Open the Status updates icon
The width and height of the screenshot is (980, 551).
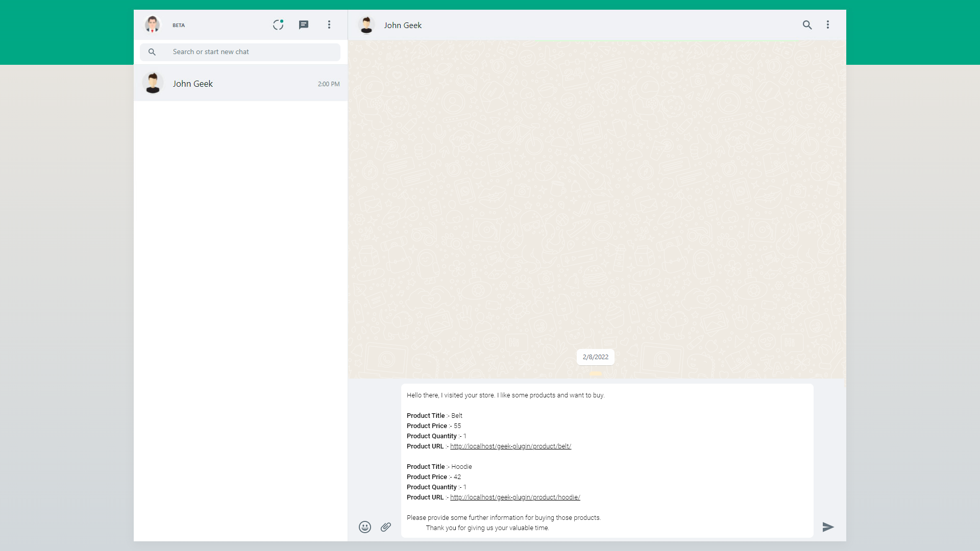click(278, 24)
